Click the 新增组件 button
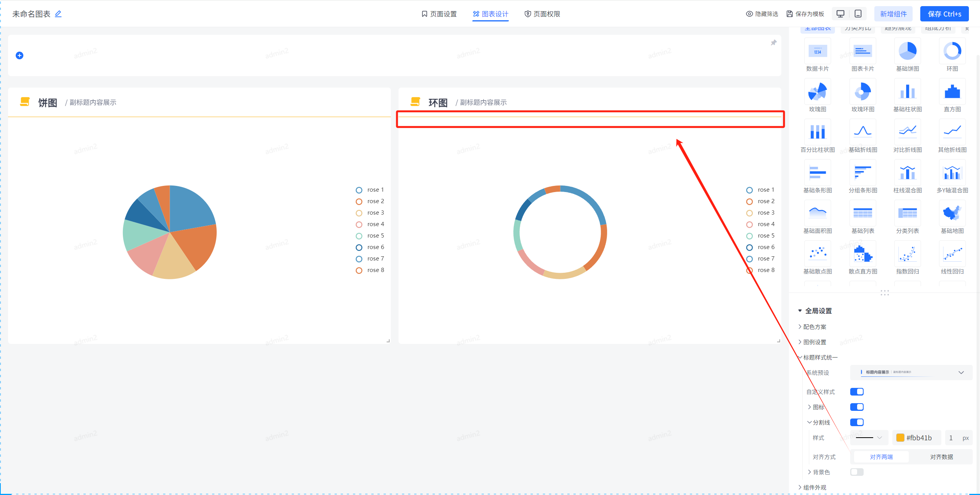This screenshot has height=495, width=980. coord(893,14)
